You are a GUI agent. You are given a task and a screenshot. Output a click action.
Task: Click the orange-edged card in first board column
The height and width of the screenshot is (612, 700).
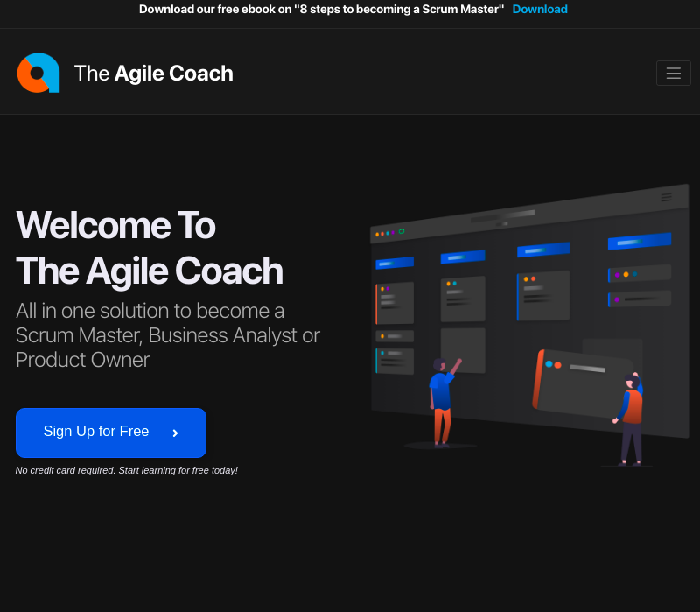395,303
